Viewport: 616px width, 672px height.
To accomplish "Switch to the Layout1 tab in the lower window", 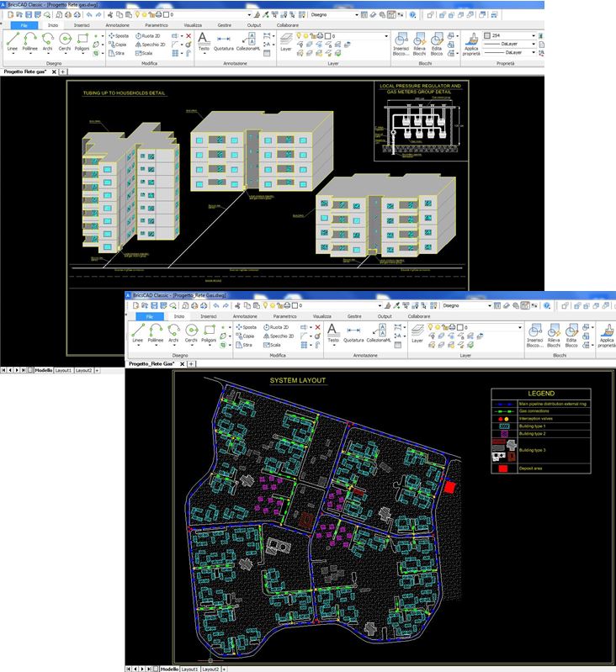I will [x=189, y=668].
